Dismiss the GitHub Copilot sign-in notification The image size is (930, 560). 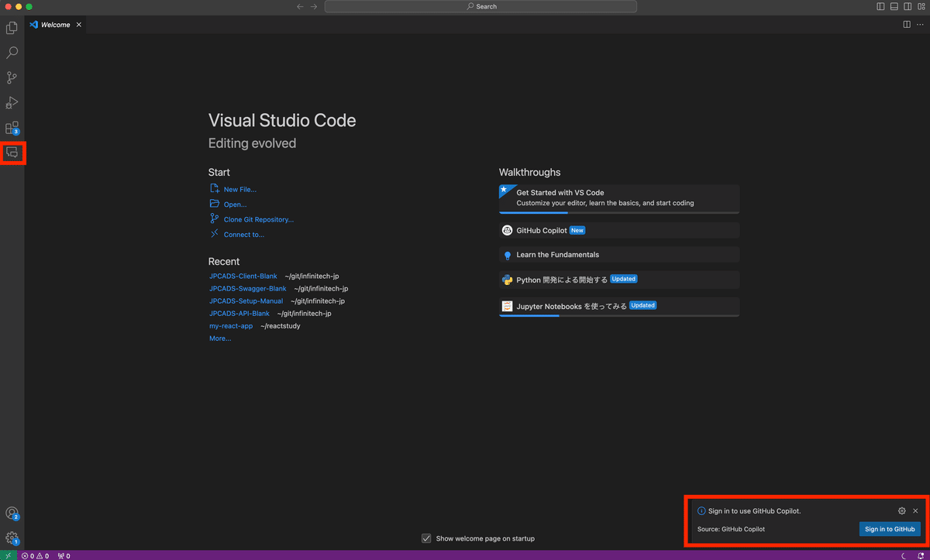point(915,511)
